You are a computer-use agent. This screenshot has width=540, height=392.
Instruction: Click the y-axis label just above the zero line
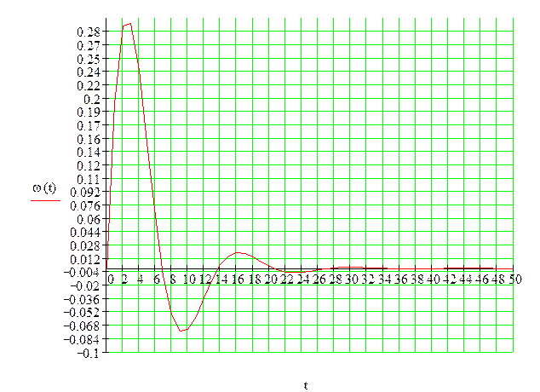coord(91,260)
